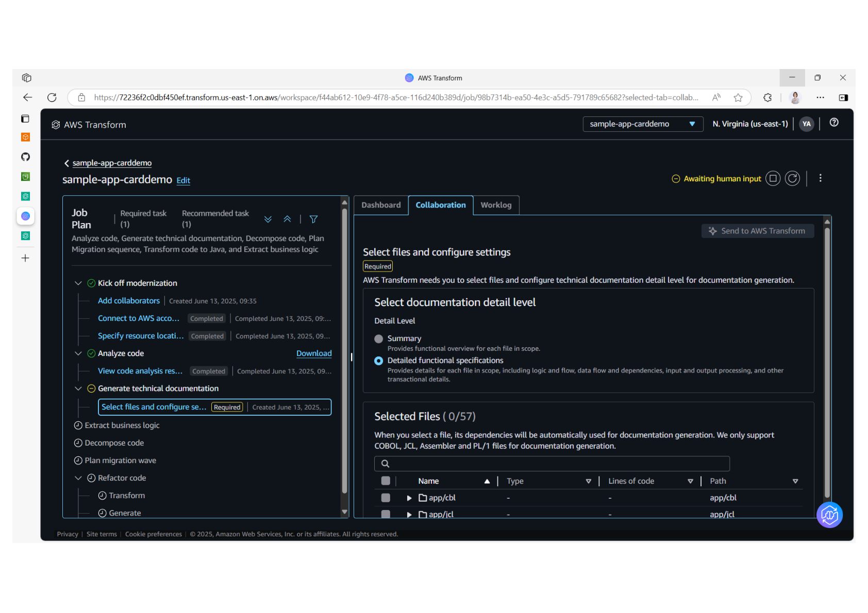868x613 pixels.
Task: Open the help question mark icon
Action: click(x=833, y=123)
